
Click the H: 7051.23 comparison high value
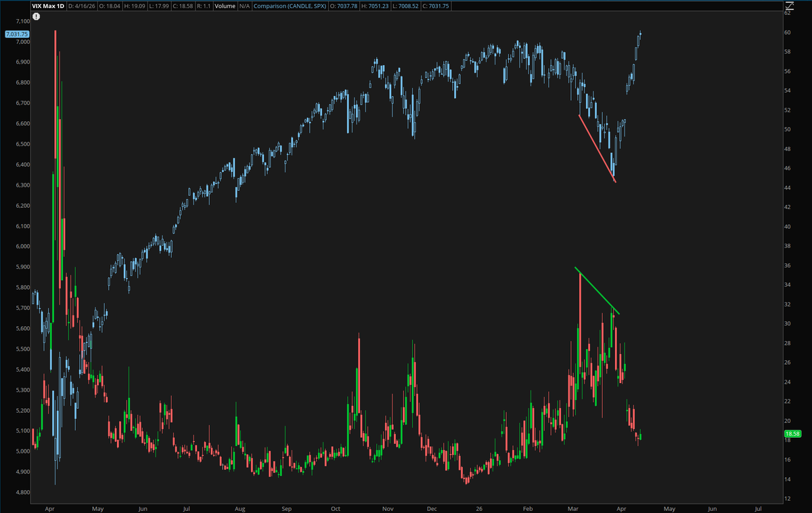(x=375, y=6)
